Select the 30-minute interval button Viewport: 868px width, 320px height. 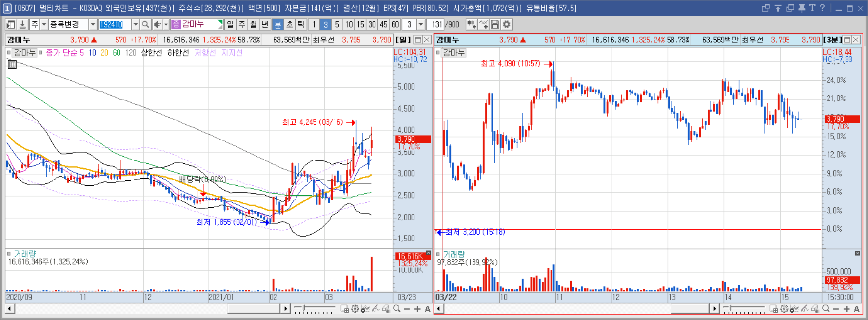coord(372,24)
